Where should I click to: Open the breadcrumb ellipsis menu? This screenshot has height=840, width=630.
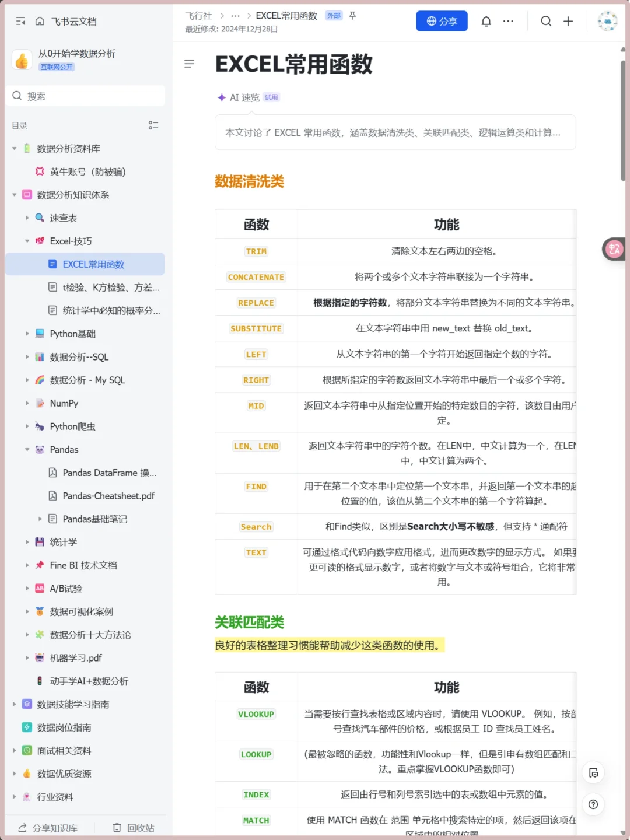[235, 16]
